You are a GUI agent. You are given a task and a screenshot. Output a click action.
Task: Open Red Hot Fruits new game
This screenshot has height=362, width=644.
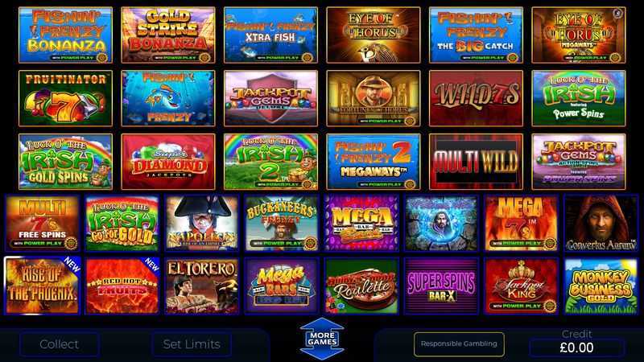122,286
